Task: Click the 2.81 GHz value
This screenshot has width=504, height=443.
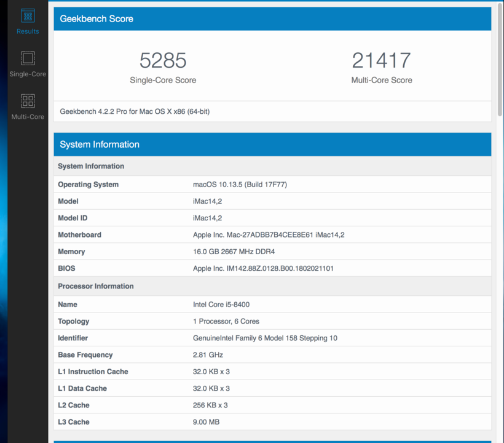Action: click(x=208, y=355)
